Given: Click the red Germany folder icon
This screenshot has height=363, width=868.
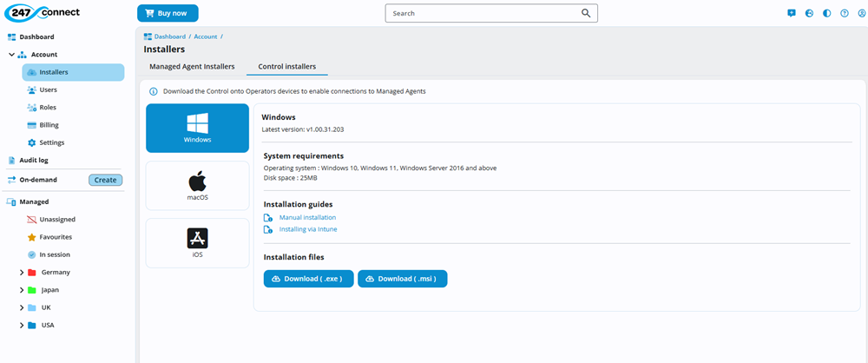Looking at the screenshot, I should tap(31, 273).
